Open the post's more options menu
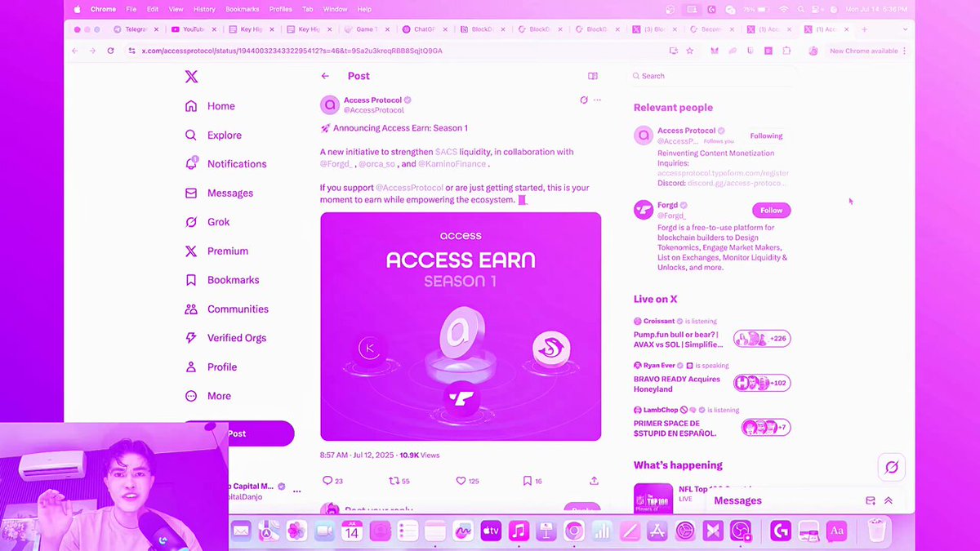 click(x=597, y=100)
